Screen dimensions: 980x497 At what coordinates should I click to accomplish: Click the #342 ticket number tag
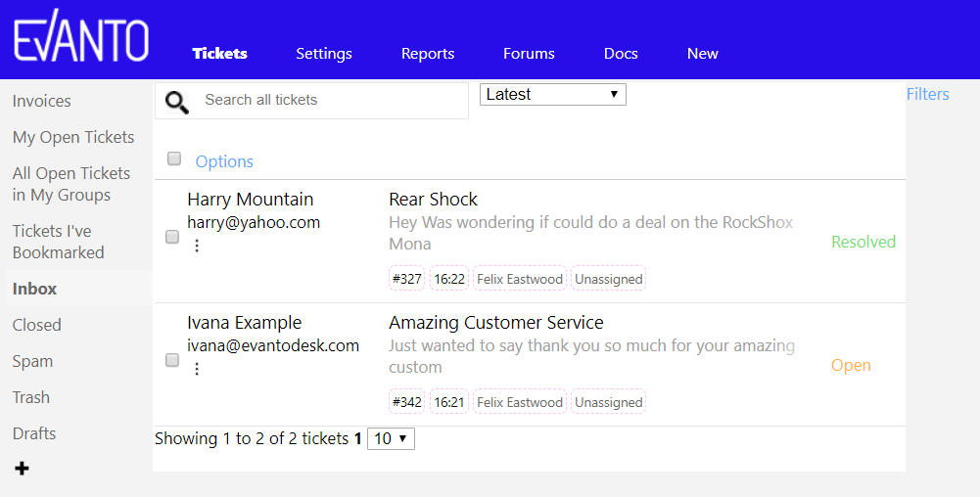click(407, 402)
